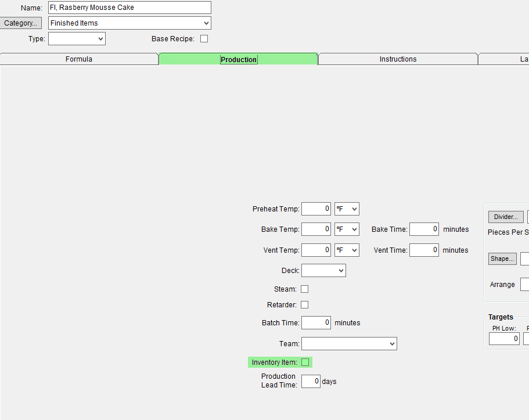Viewport: 529px width, 420px height.
Task: Click the Divider... button
Action: (x=506, y=217)
